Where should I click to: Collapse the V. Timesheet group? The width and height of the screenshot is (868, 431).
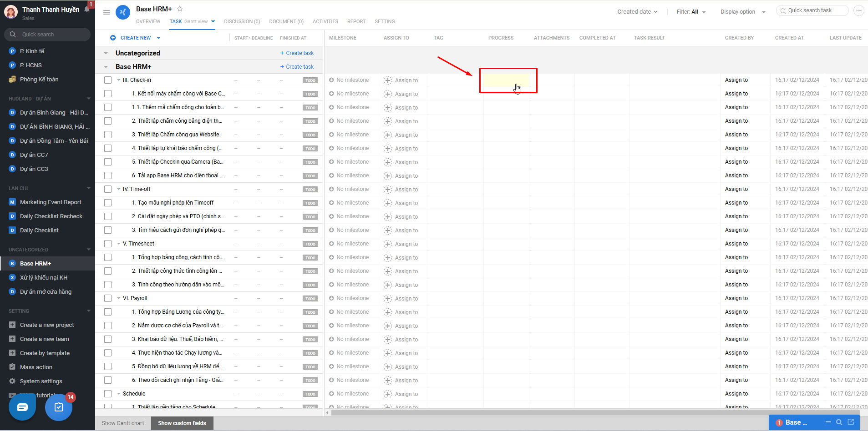click(x=119, y=244)
